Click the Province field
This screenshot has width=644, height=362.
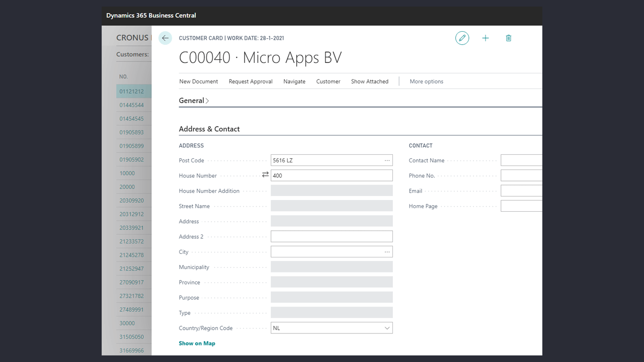[332, 282]
